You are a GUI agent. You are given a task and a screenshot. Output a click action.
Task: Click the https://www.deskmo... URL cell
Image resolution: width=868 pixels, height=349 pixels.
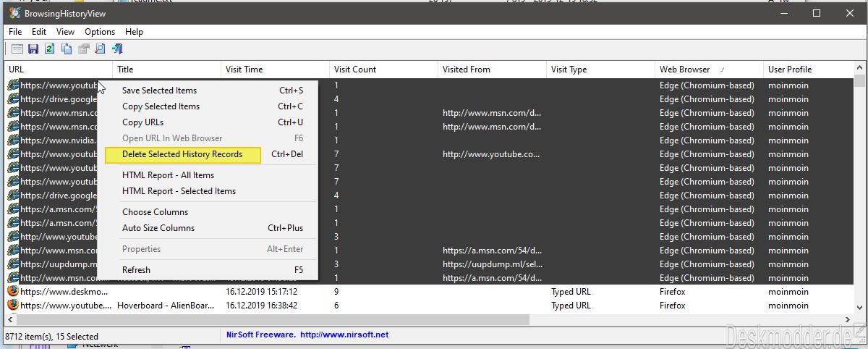click(x=64, y=292)
